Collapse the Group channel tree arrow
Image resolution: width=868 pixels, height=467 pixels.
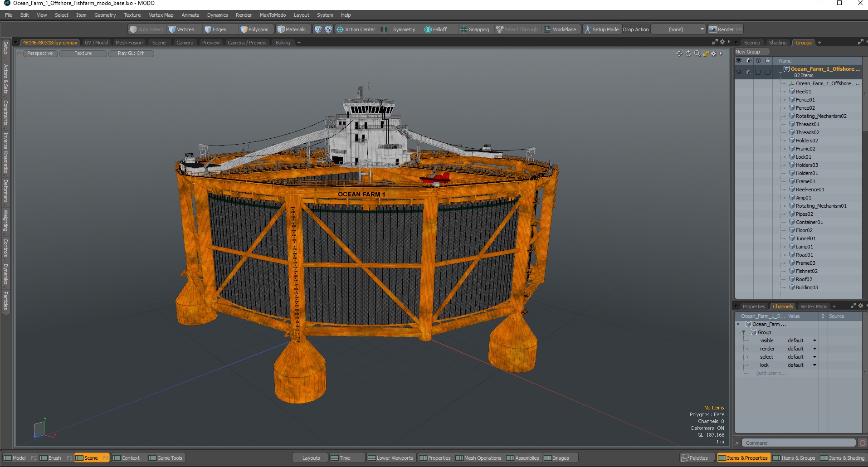[x=744, y=332]
